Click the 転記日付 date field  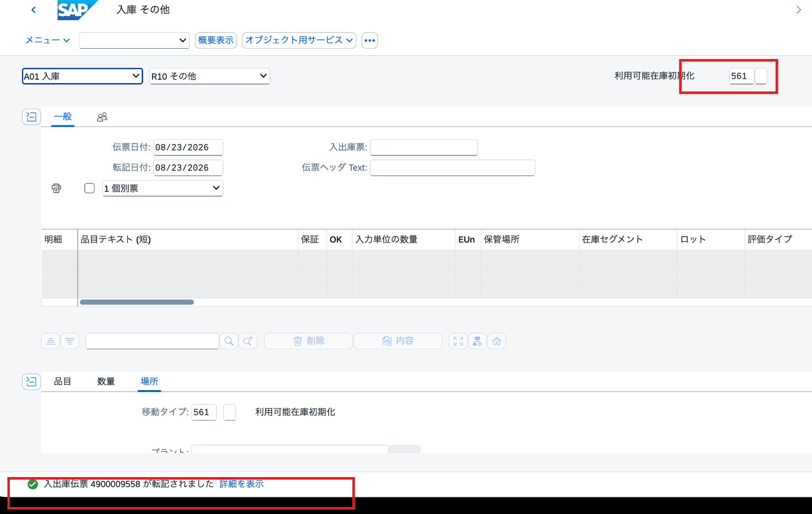[188, 168]
